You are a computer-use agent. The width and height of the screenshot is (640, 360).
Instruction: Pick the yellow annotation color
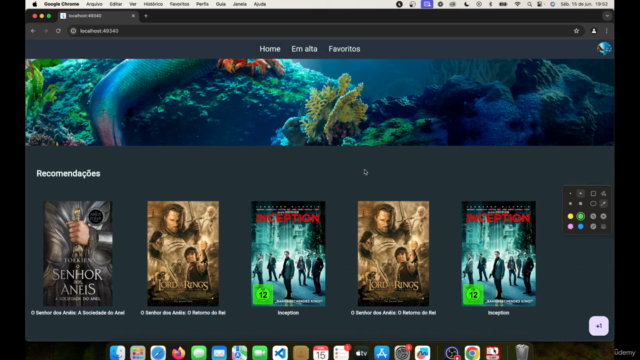point(570,216)
